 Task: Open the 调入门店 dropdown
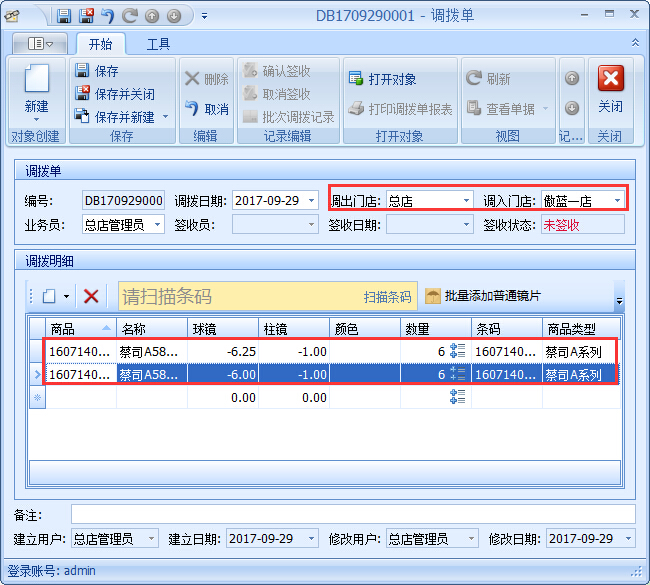(618, 200)
